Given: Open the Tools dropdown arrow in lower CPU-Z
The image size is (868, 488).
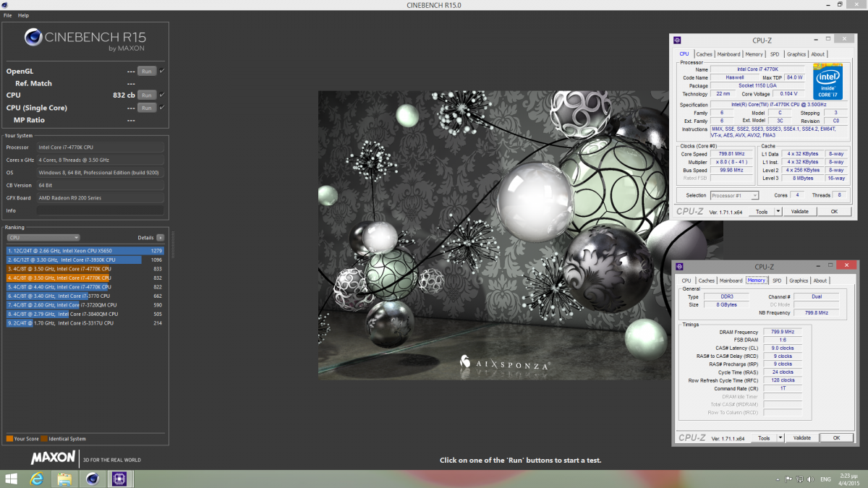Looking at the screenshot, I should (780, 438).
